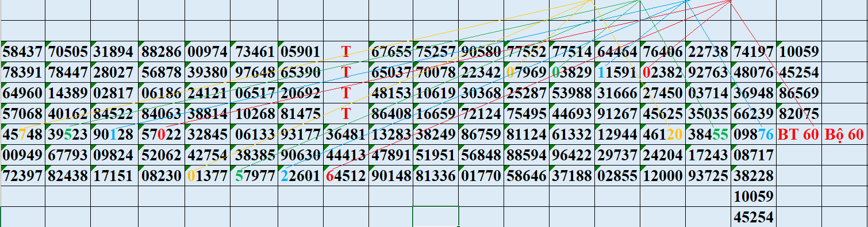The width and height of the screenshot is (868, 227).
Task: Click the cell 03829 with green zero
Action: 572,73
